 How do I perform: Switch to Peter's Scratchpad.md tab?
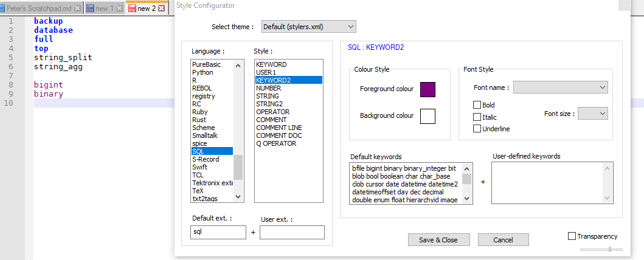38,9
